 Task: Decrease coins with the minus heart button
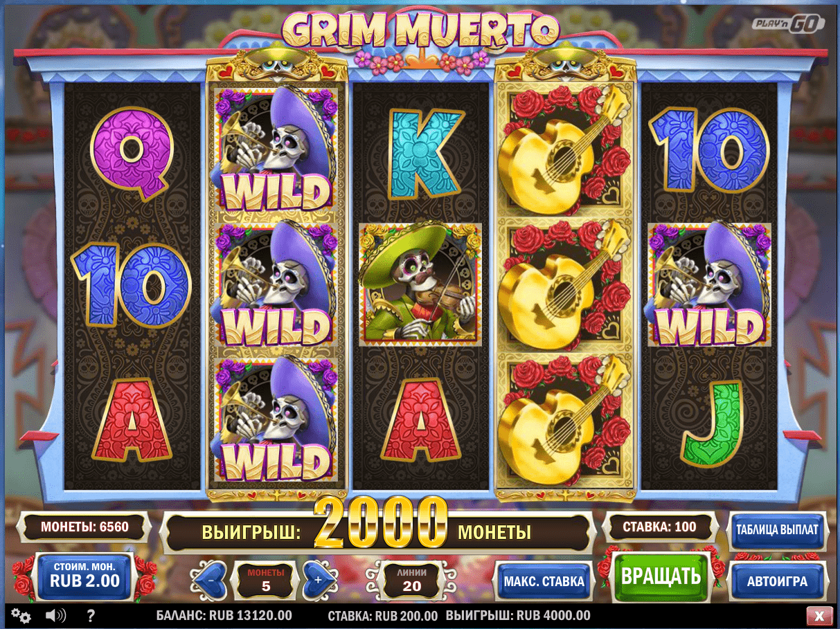point(209,580)
